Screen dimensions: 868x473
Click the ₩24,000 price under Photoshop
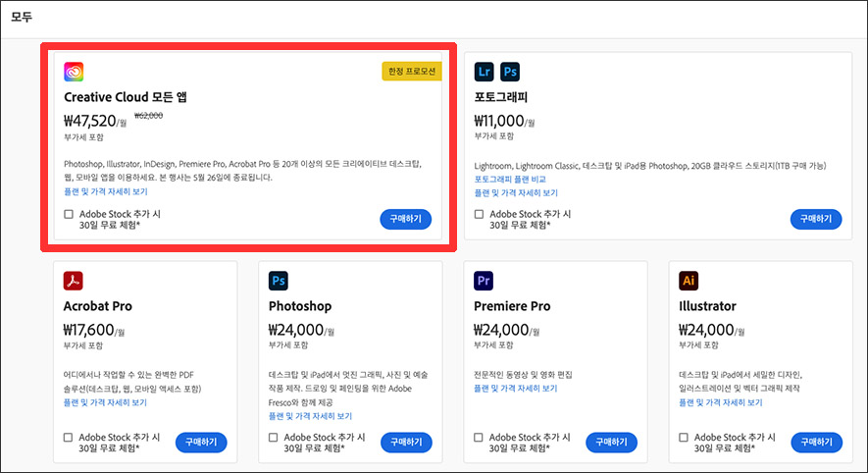pyautogui.click(x=301, y=330)
